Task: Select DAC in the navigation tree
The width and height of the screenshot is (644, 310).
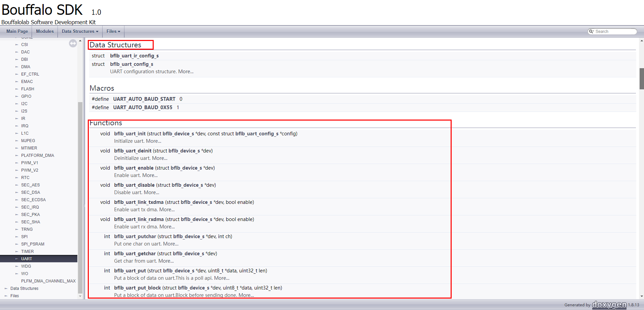Action: tap(26, 52)
